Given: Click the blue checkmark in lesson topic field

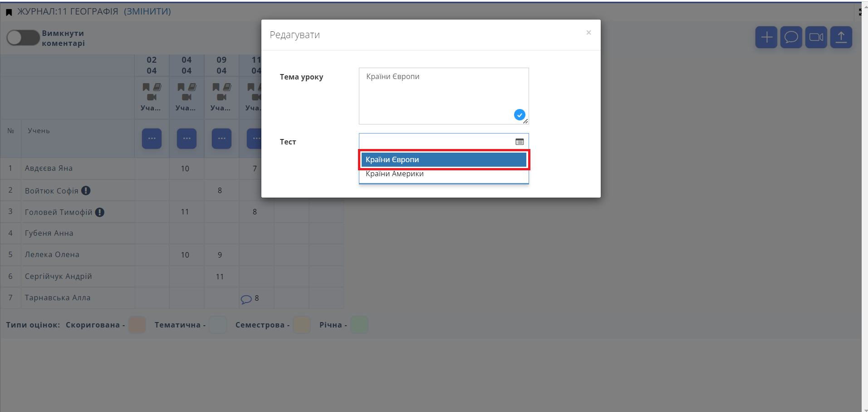Looking at the screenshot, I should coord(520,115).
